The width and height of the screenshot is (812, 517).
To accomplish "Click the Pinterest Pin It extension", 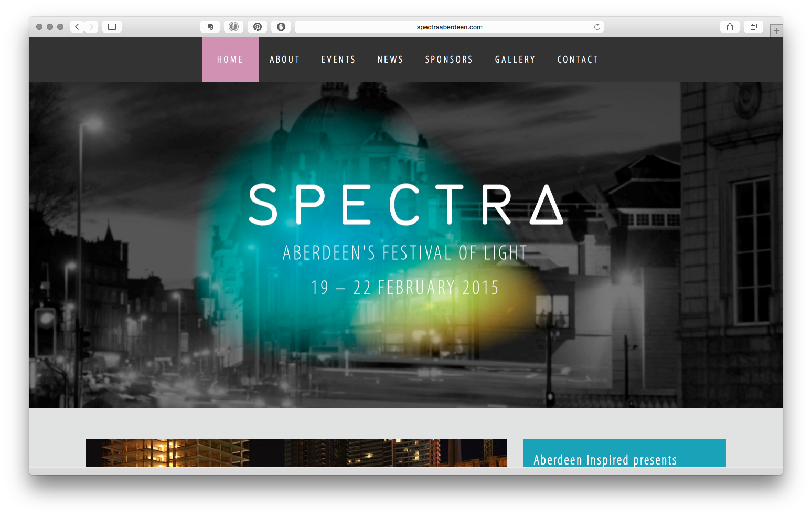I will click(258, 27).
